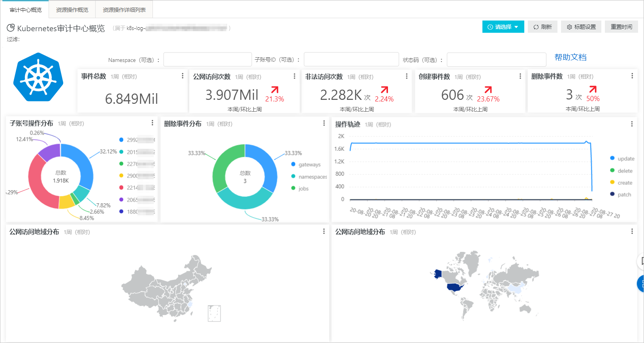Open the 操作轨迹 chart kebab menu
Screen dimensions: 644x343
point(632,124)
